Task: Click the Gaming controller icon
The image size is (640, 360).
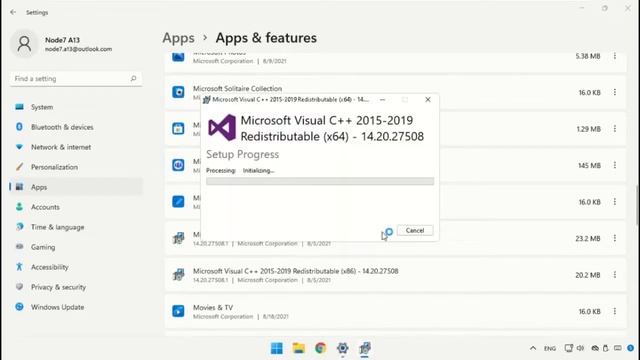Action: pos(19,247)
